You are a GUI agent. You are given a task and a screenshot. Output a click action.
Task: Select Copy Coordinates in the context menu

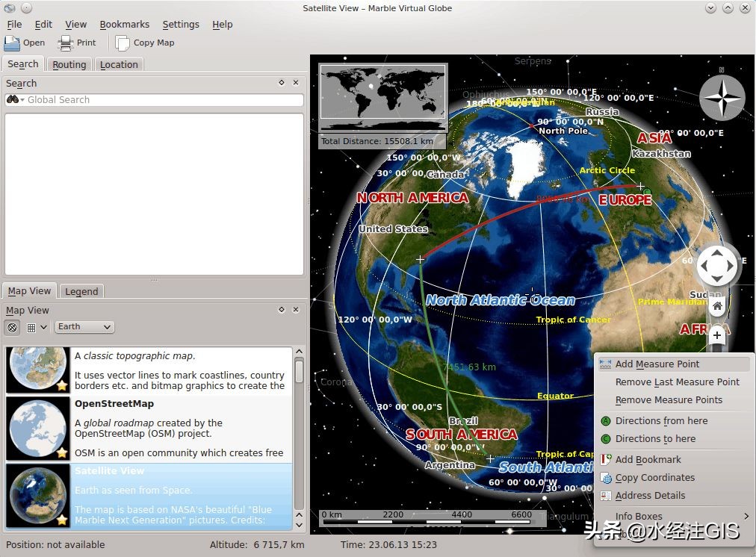click(654, 478)
